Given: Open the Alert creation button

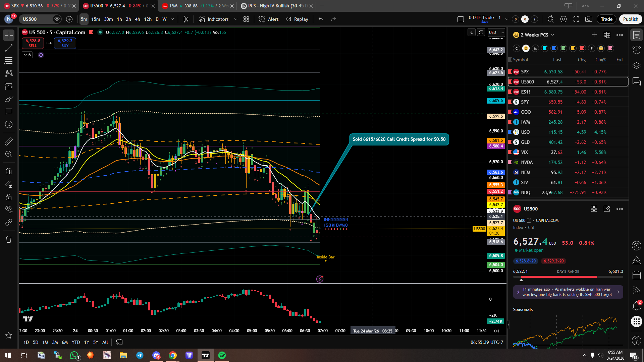Looking at the screenshot, I should point(269,19).
